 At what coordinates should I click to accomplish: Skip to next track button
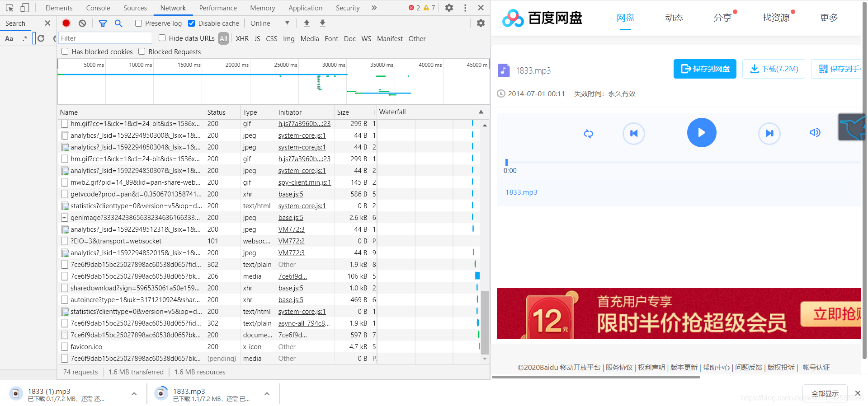pyautogui.click(x=769, y=133)
